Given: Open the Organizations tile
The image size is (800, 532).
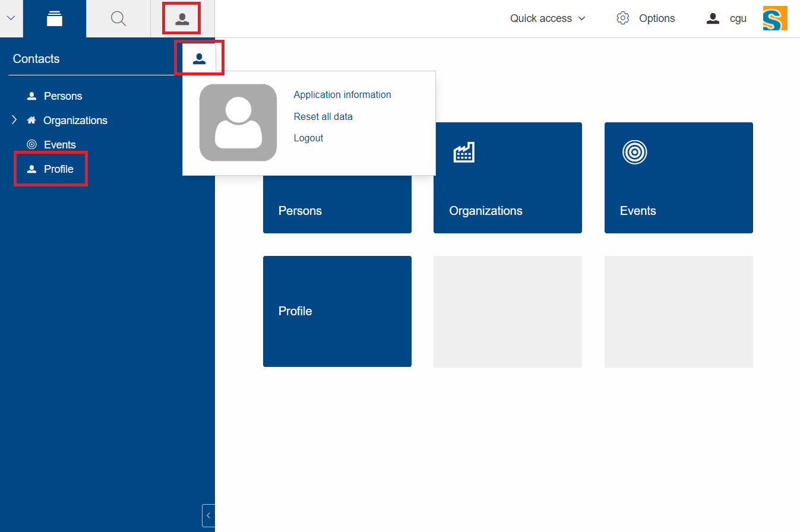Looking at the screenshot, I should pos(508,178).
